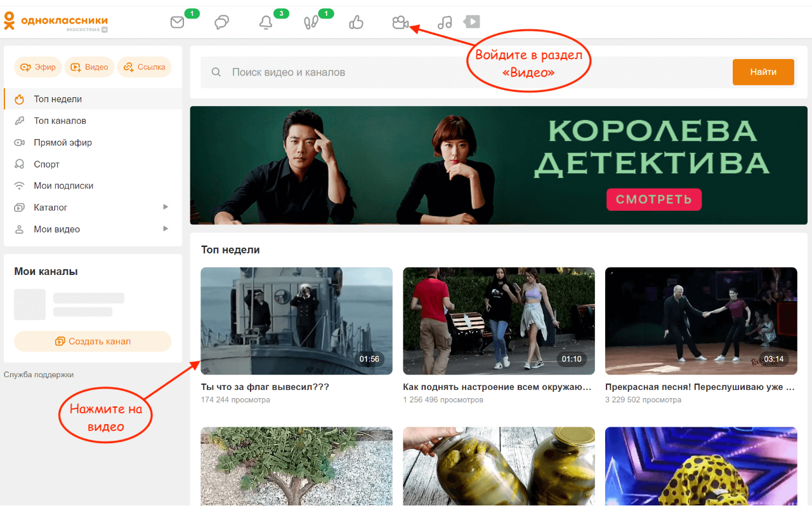Open the video player icon
Image resolution: width=812 pixels, height=508 pixels.
471,22
